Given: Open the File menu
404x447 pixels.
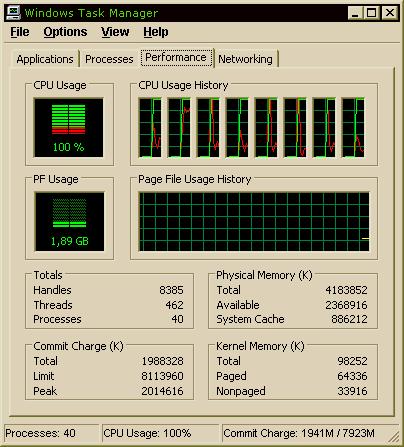Looking at the screenshot, I should click(x=20, y=32).
